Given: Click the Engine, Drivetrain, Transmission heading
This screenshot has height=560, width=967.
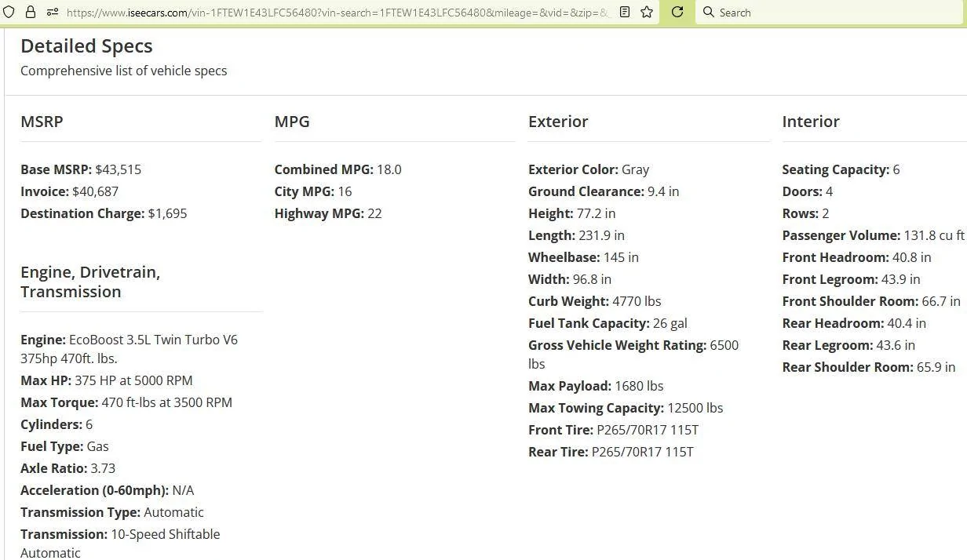Looking at the screenshot, I should (90, 282).
